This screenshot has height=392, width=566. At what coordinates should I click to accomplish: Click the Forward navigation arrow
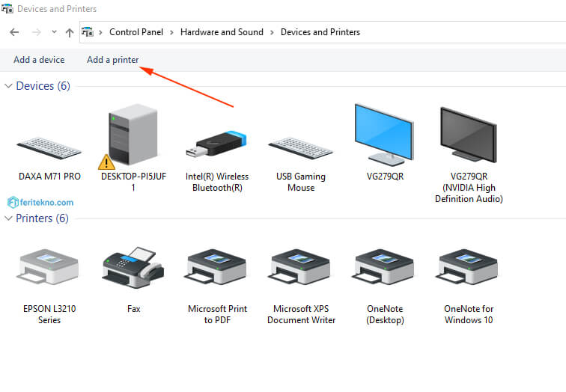tap(37, 32)
